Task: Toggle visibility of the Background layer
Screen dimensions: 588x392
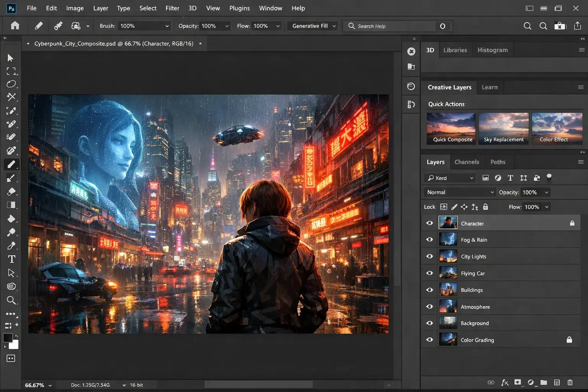Action: (x=429, y=323)
